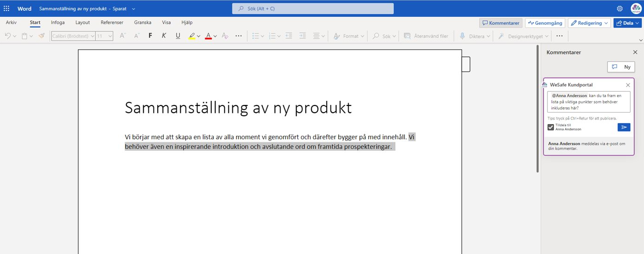
Task: Click the clear formatting eraser icon
Action: [x=225, y=36]
